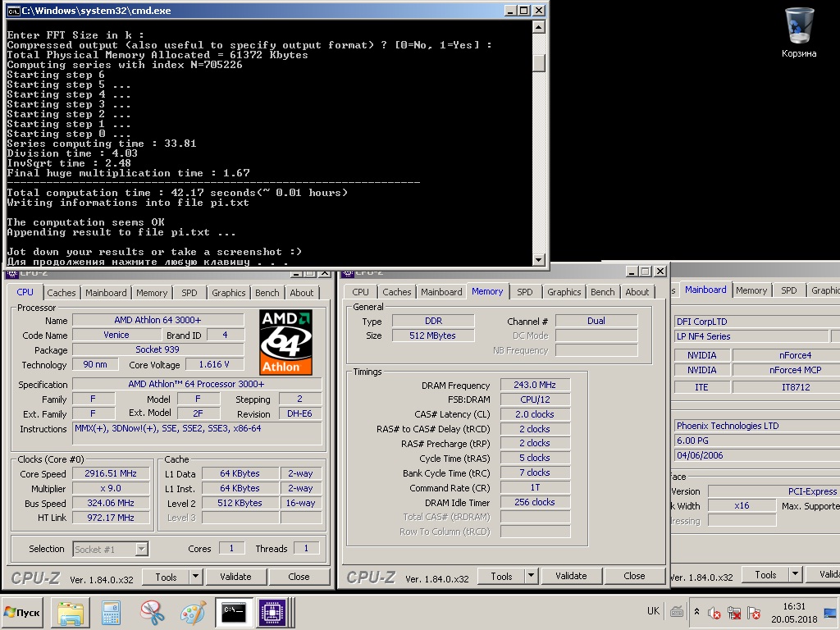Click Tools button in the middle CPU-Z window

coord(501,577)
